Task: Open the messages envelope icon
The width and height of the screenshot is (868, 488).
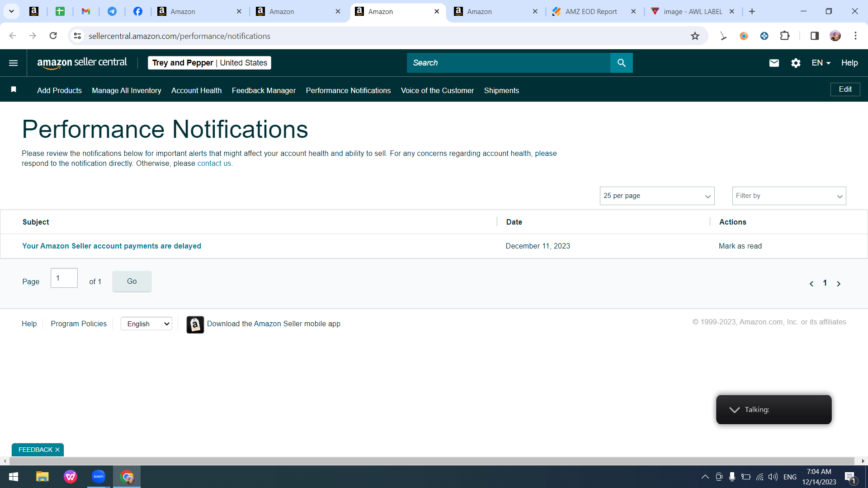Action: click(x=774, y=63)
